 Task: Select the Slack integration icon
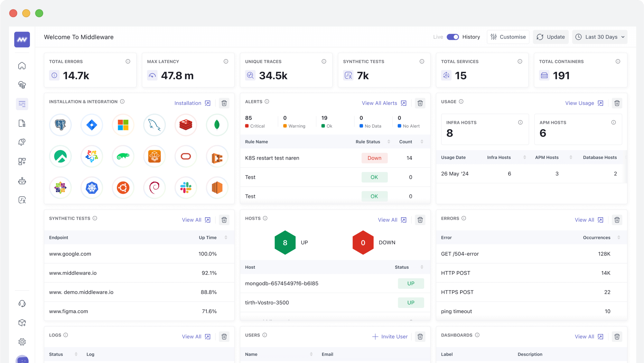coord(186,188)
